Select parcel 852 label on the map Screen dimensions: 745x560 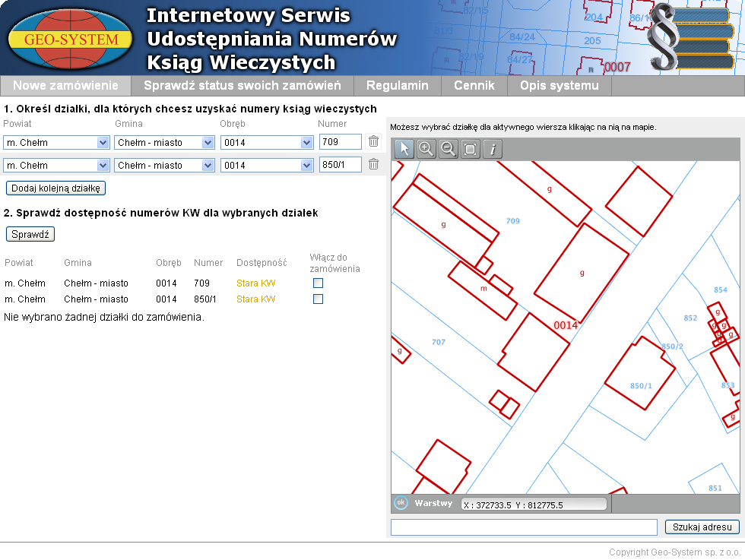[x=690, y=318]
